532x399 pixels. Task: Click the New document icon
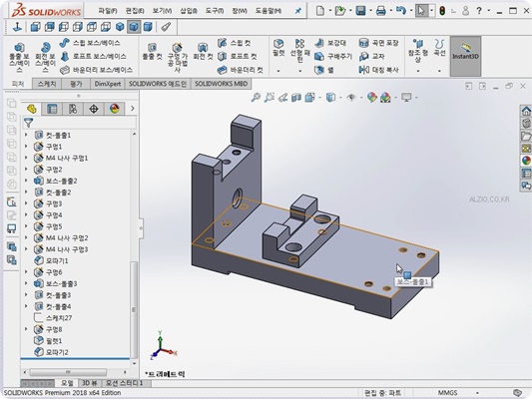[x=320, y=11]
